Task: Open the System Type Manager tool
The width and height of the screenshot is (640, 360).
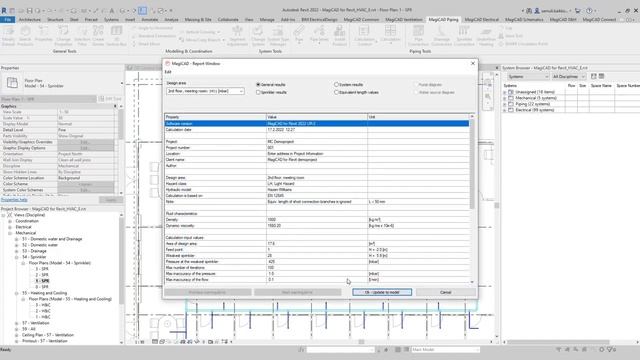Action: (278, 36)
